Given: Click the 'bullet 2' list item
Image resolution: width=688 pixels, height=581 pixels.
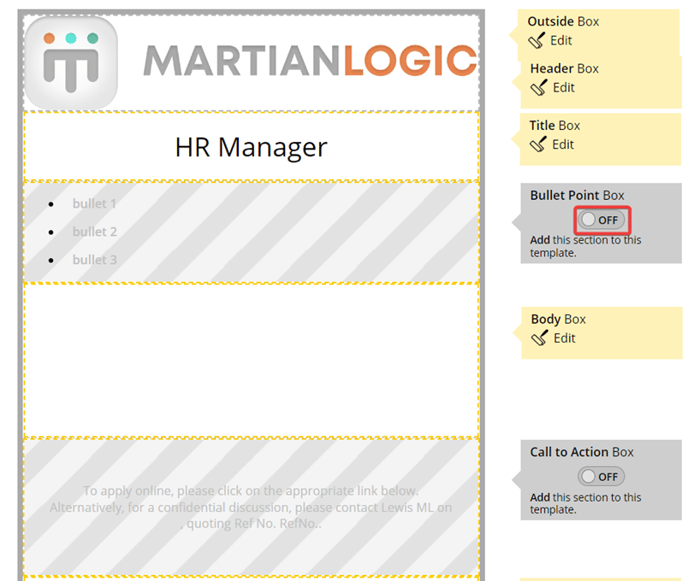Looking at the screenshot, I should [95, 232].
